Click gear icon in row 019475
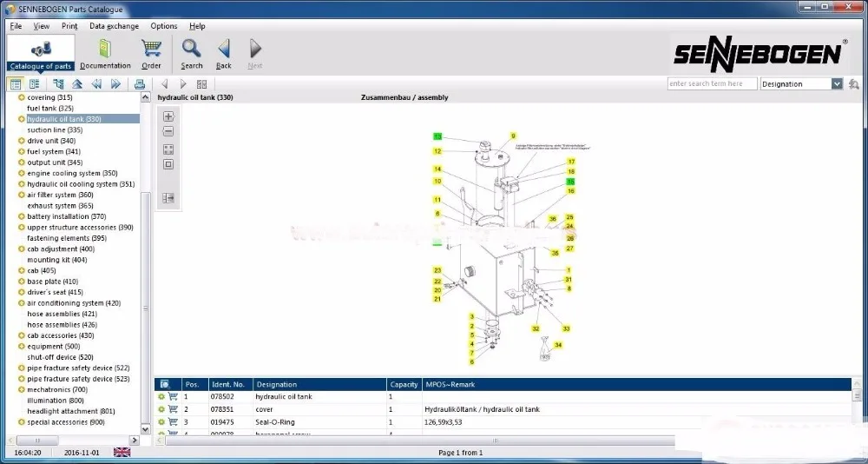This screenshot has width=868, height=464. coord(161,422)
